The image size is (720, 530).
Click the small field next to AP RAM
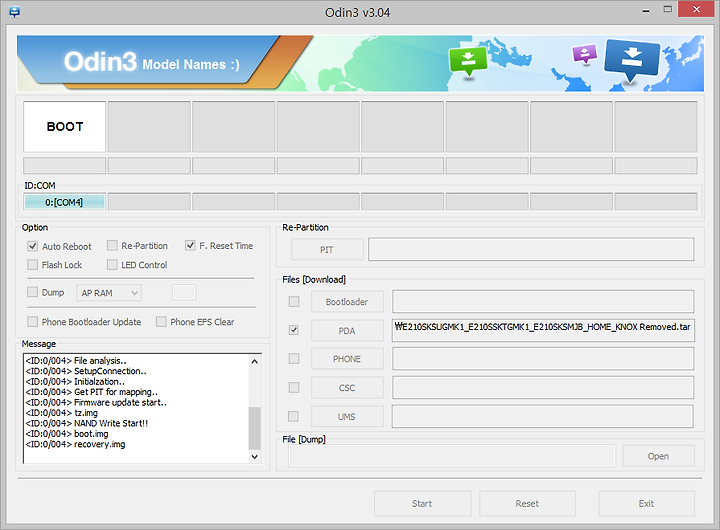184,292
